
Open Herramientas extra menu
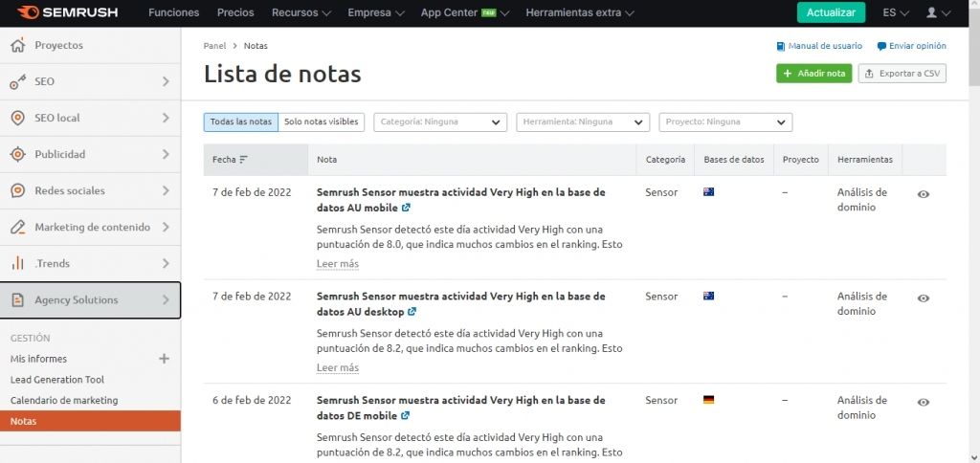[x=580, y=12]
